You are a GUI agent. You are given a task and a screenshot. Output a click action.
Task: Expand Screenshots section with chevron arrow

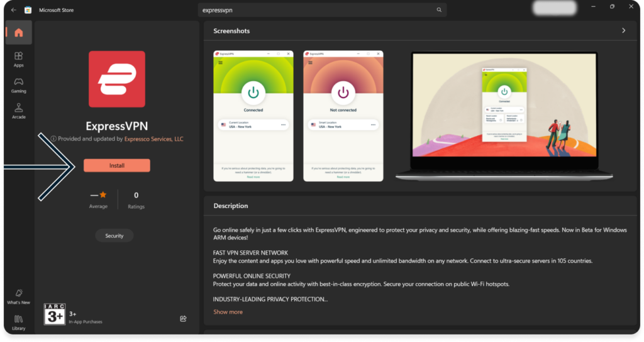click(x=623, y=30)
